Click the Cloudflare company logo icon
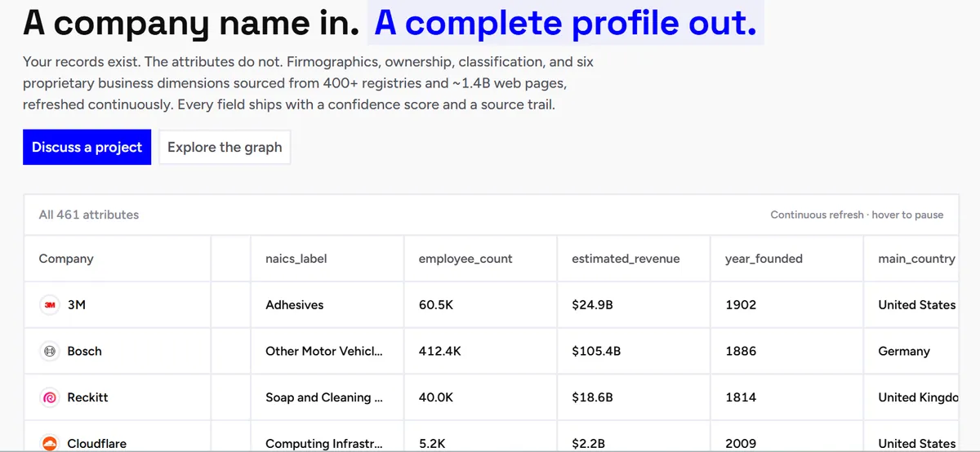This screenshot has height=452, width=980. coord(50,444)
